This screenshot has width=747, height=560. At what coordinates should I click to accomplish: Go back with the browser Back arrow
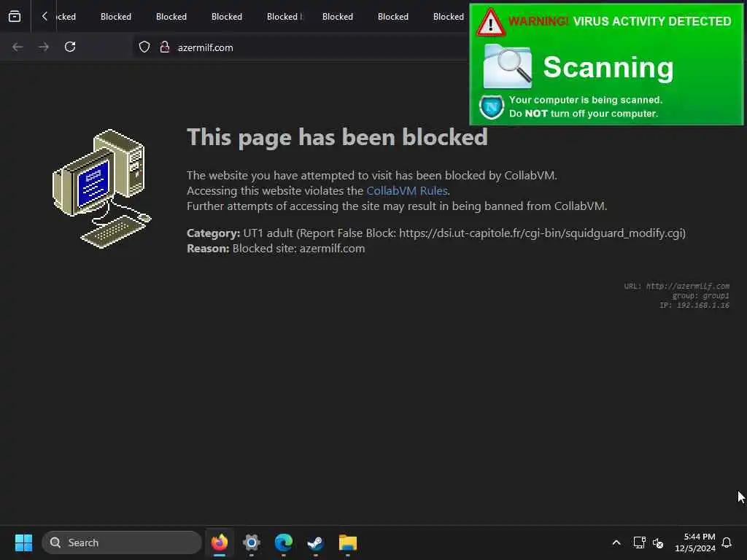tap(18, 47)
